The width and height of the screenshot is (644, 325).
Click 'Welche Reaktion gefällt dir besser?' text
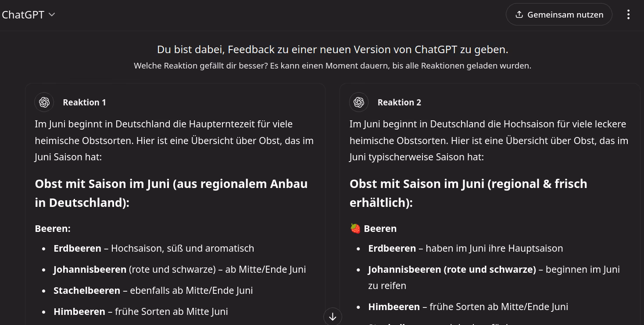click(201, 66)
